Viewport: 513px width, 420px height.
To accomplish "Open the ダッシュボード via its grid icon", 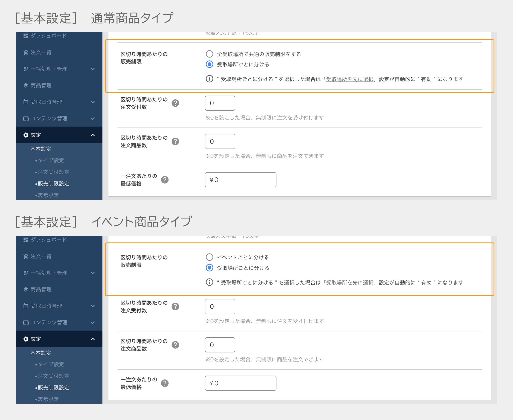I will pyautogui.click(x=26, y=36).
